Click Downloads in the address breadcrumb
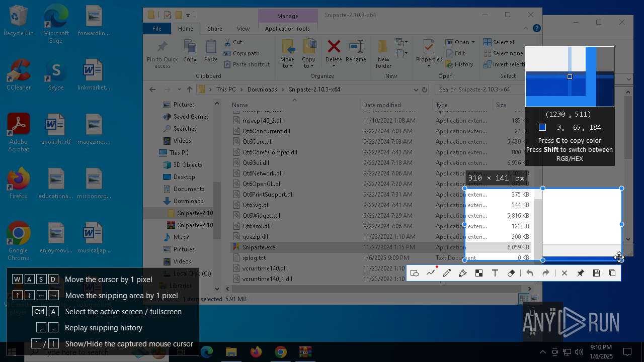The height and width of the screenshot is (362, 644). click(262, 89)
